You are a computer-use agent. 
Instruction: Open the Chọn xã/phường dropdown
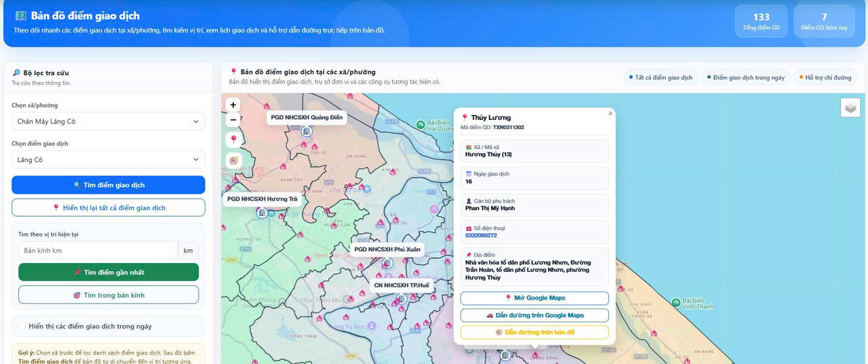click(x=108, y=121)
